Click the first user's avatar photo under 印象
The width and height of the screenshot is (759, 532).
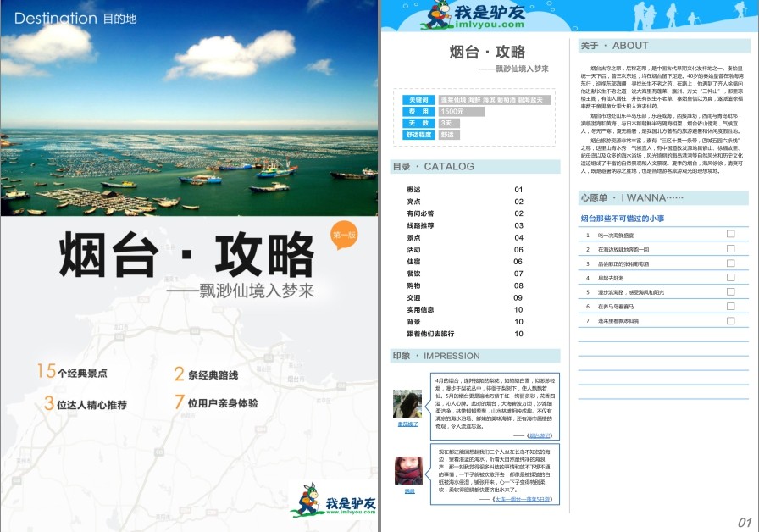[407, 404]
